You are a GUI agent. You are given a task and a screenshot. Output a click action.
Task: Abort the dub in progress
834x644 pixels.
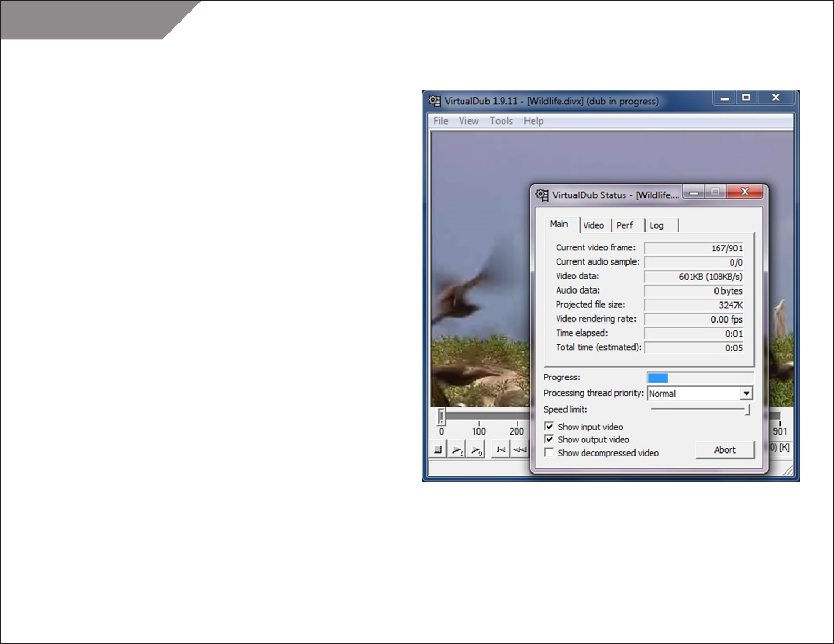pyautogui.click(x=725, y=450)
